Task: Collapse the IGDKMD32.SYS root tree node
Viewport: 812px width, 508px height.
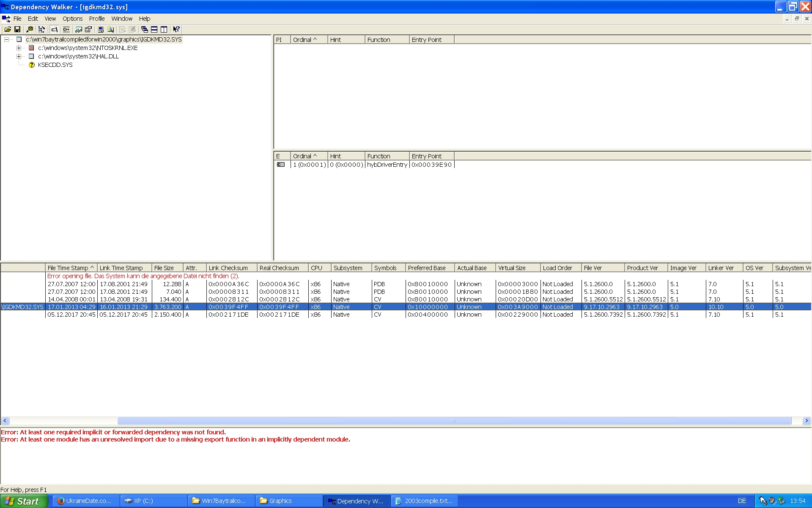Action: (x=6, y=39)
